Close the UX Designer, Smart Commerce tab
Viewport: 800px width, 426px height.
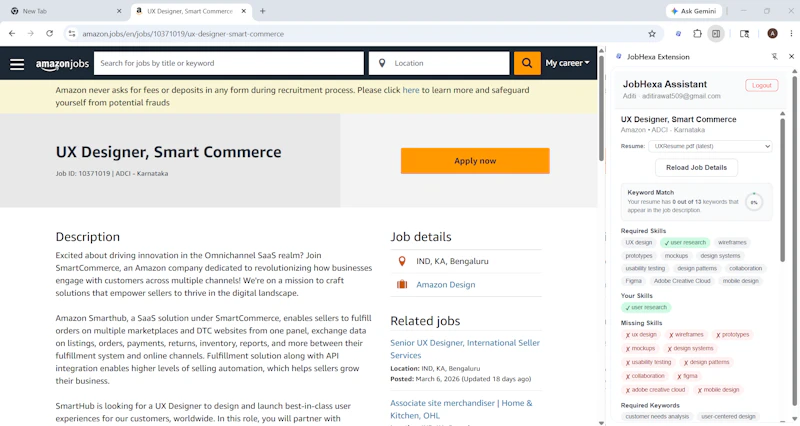(x=243, y=11)
